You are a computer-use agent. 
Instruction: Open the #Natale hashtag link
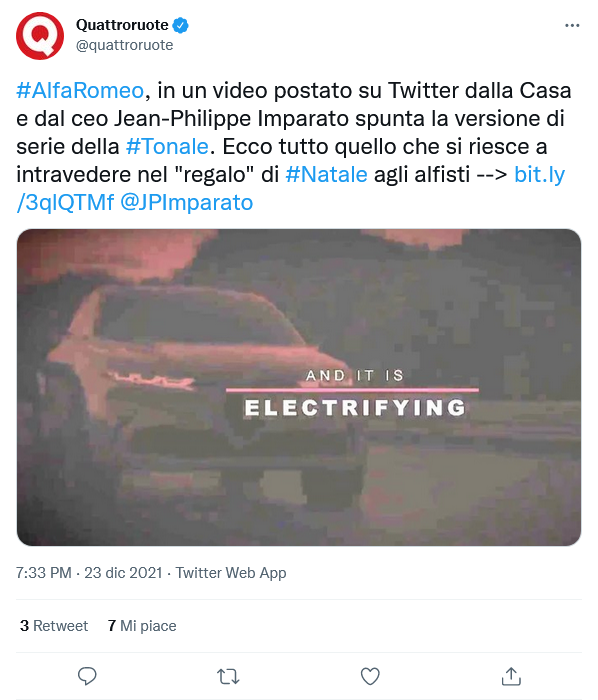click(326, 174)
